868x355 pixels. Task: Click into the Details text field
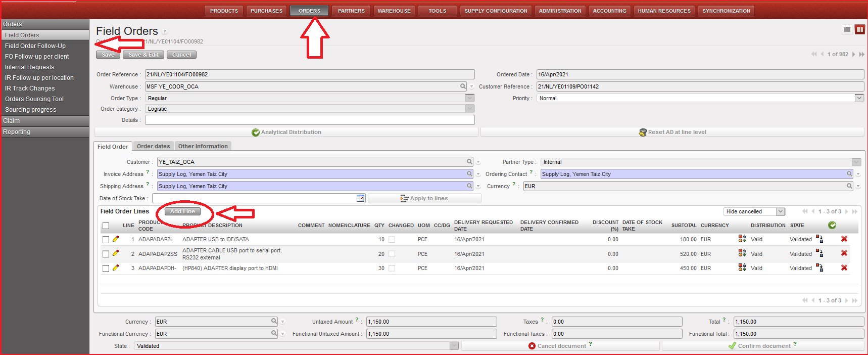pos(310,120)
